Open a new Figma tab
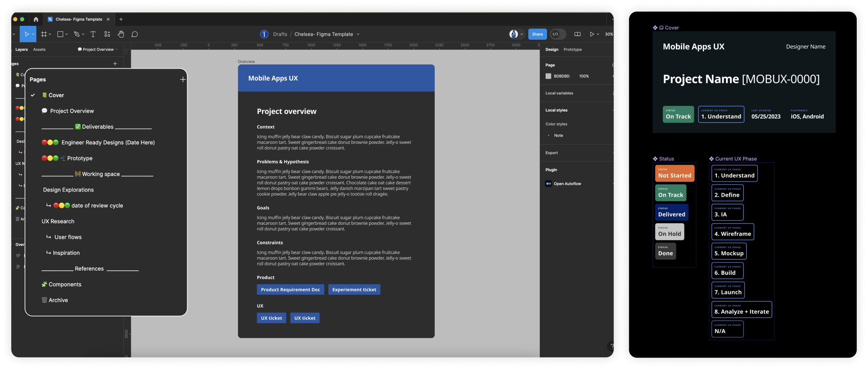Viewport: 868px width, 369px height. [121, 19]
